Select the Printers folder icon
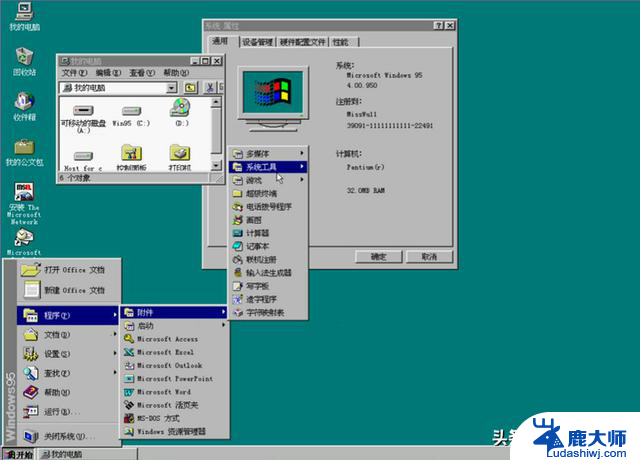 click(180, 158)
